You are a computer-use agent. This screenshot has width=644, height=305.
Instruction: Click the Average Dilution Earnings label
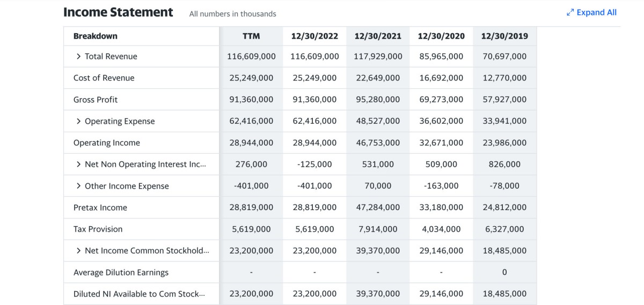(121, 272)
